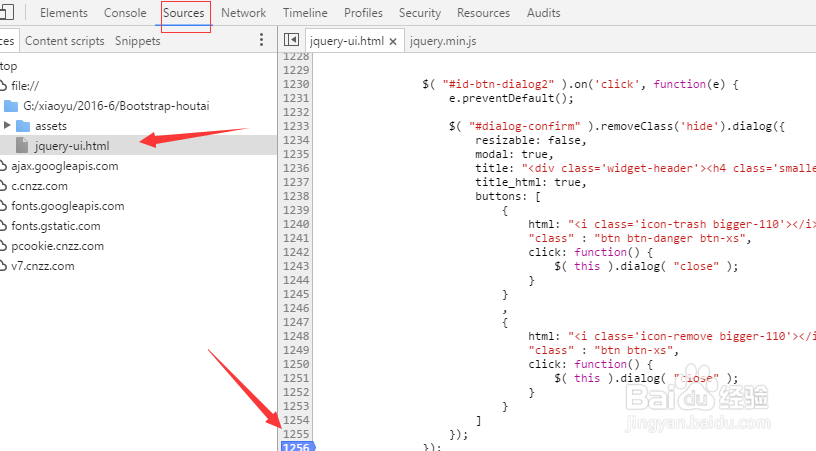
Task: Click the 'resizable: false,' code line
Action: 531,140
